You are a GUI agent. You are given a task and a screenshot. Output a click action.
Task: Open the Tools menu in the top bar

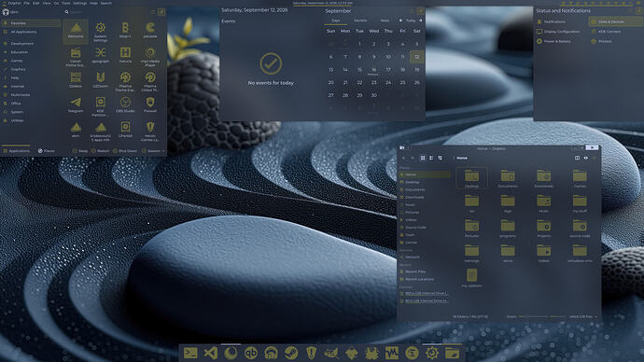pyautogui.click(x=65, y=3)
